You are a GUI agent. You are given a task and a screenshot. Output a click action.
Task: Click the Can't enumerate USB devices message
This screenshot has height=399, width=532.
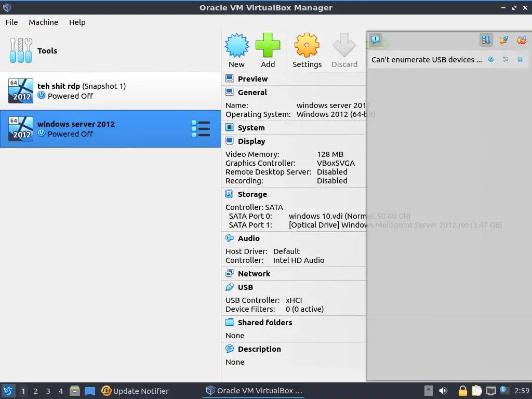pyautogui.click(x=427, y=60)
